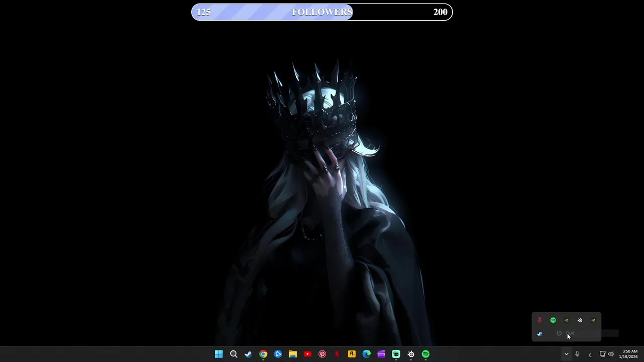This screenshot has width=644, height=362.
Task: Click the "FOLLOWERS" label
Action: click(x=322, y=12)
